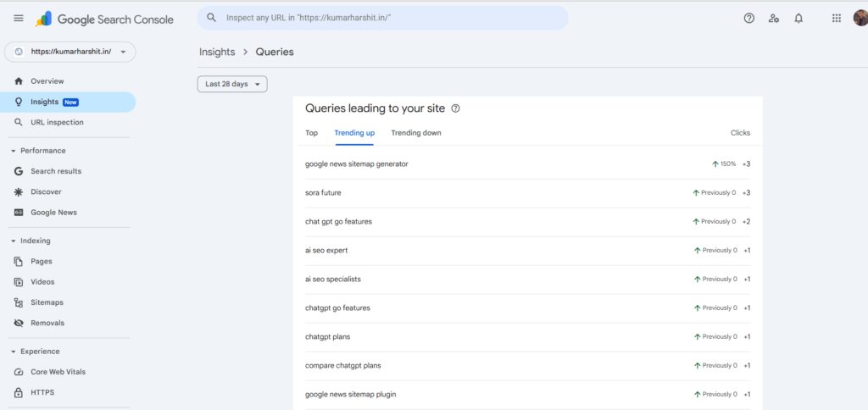
Task: Click the HTTPS padlock icon
Action: pyautogui.click(x=19, y=393)
